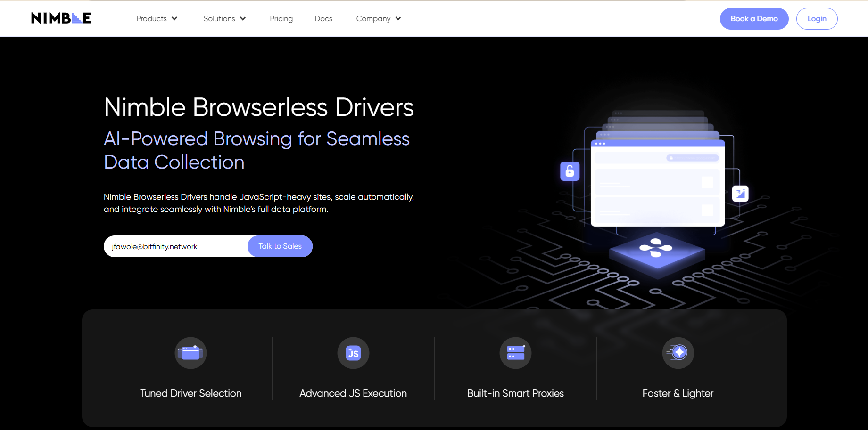Click the Faster & Lighter label
Image resolution: width=868 pixels, height=430 pixels.
click(x=678, y=393)
